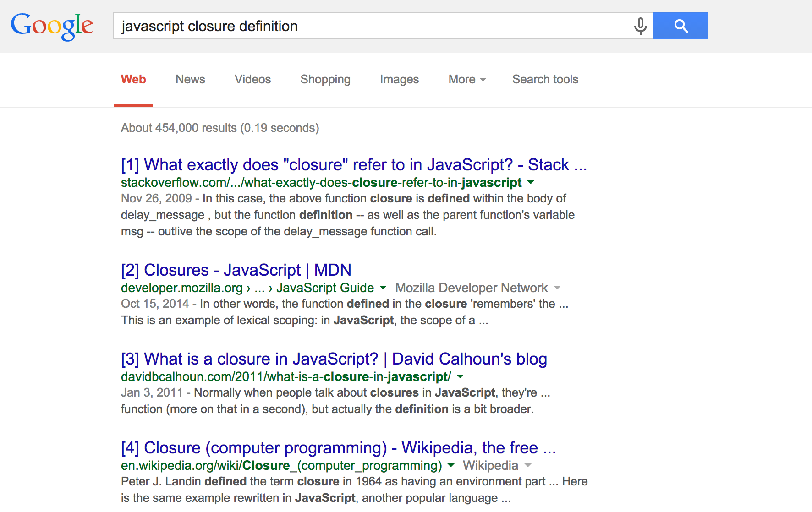Open Closures - JavaScript | MDN result
812x512 pixels.
click(x=236, y=270)
